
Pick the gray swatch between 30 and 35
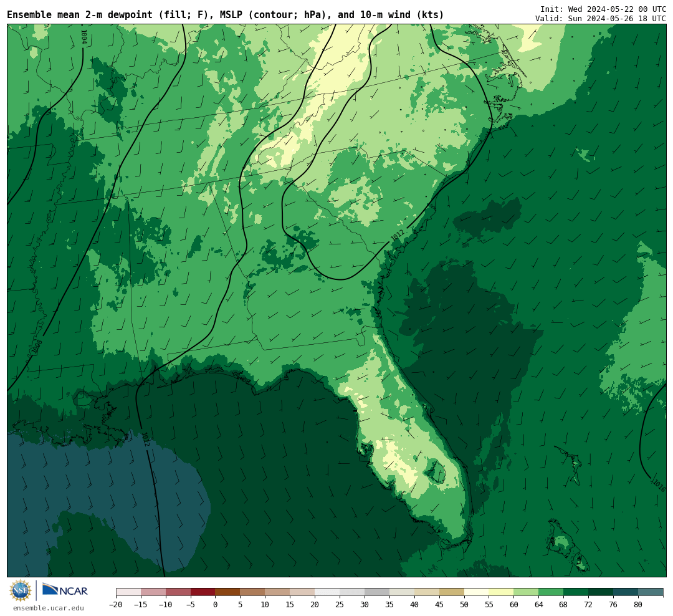coord(377,592)
